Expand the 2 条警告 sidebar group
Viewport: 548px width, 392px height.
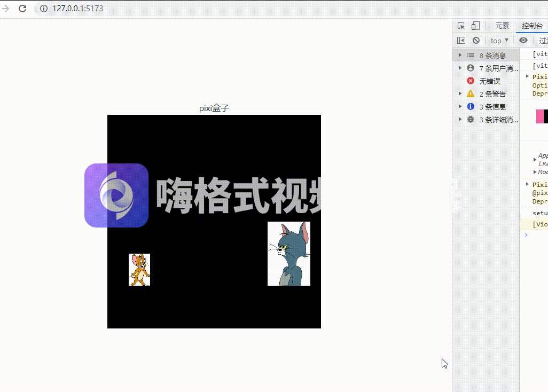(x=460, y=93)
